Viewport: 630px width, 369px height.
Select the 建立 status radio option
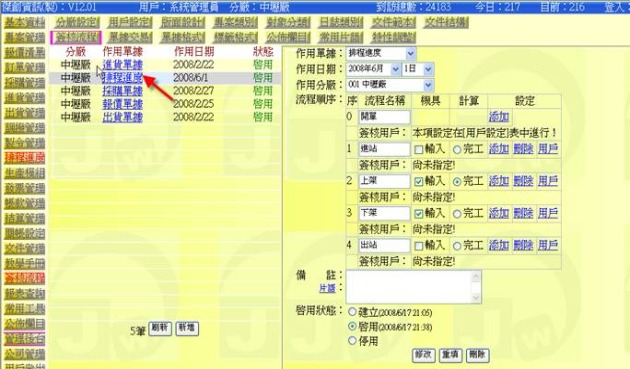tap(352, 312)
